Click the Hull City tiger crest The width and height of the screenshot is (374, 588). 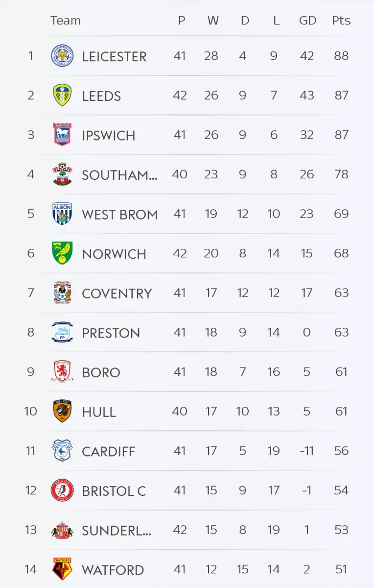[62, 412]
